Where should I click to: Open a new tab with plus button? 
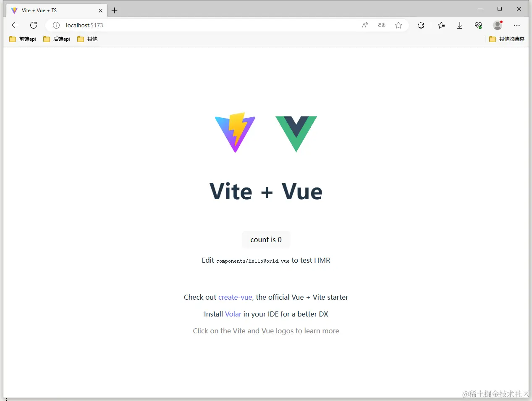point(115,11)
